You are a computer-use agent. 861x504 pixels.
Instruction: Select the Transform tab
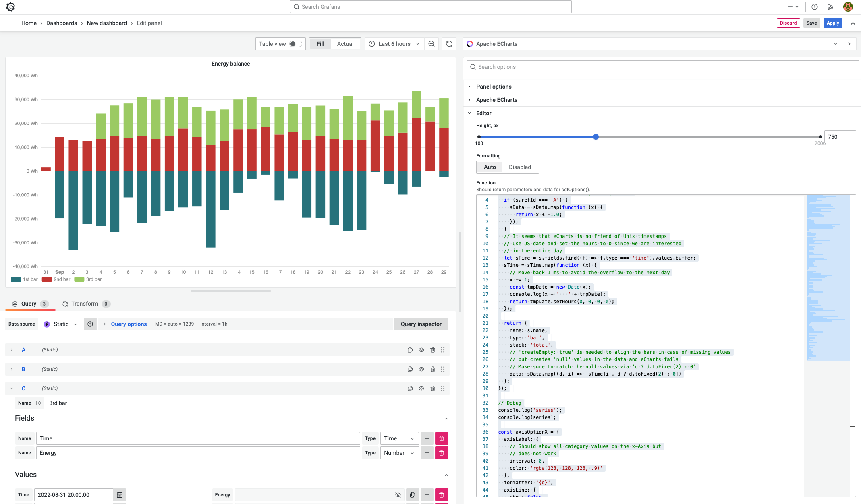[84, 303]
